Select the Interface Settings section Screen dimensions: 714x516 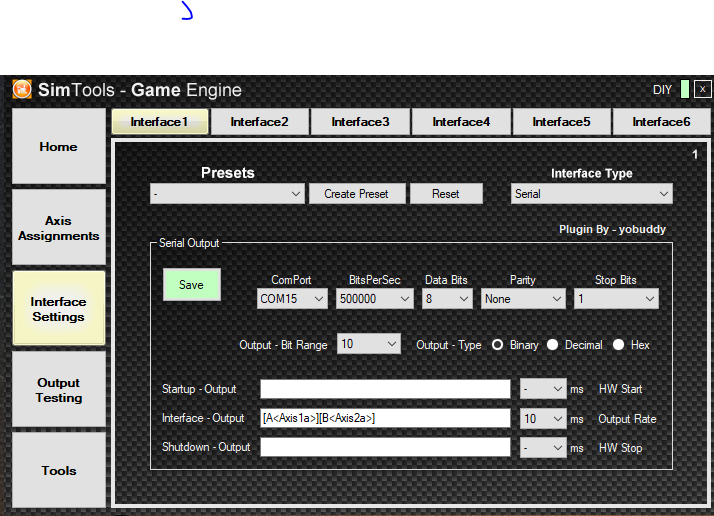(x=59, y=308)
